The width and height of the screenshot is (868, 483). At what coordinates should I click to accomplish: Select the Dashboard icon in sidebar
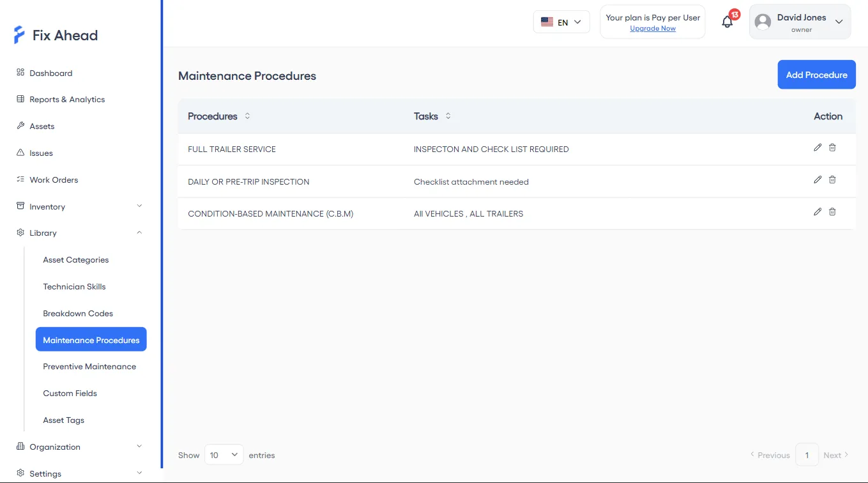click(x=20, y=73)
